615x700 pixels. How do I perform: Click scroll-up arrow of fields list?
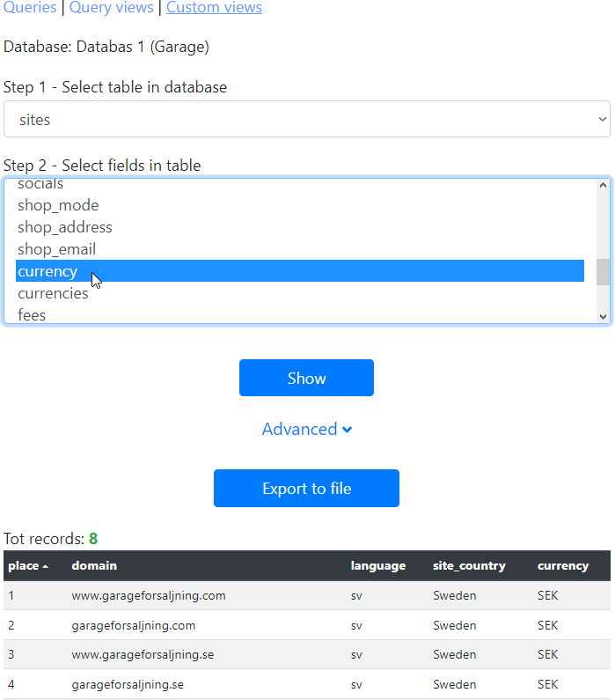coord(603,186)
